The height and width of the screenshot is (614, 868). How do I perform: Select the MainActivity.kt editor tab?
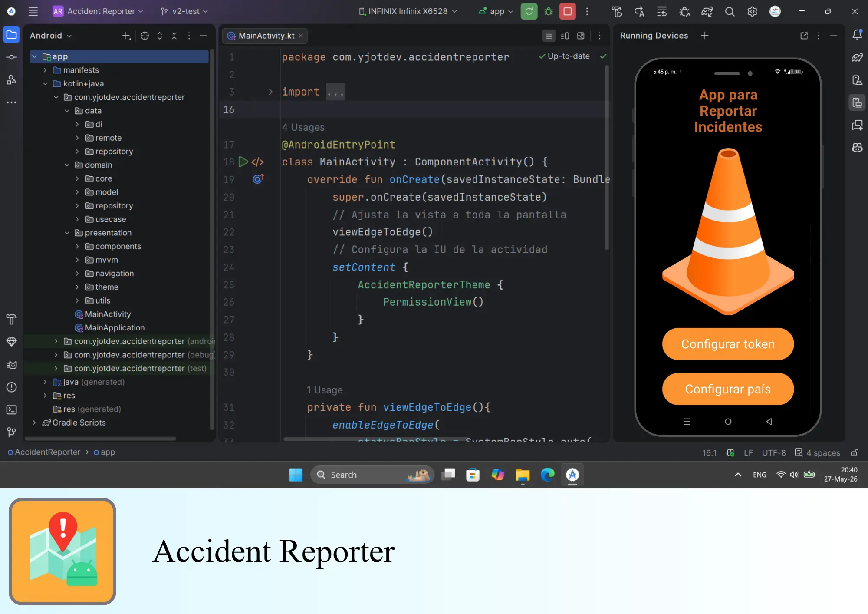point(265,36)
